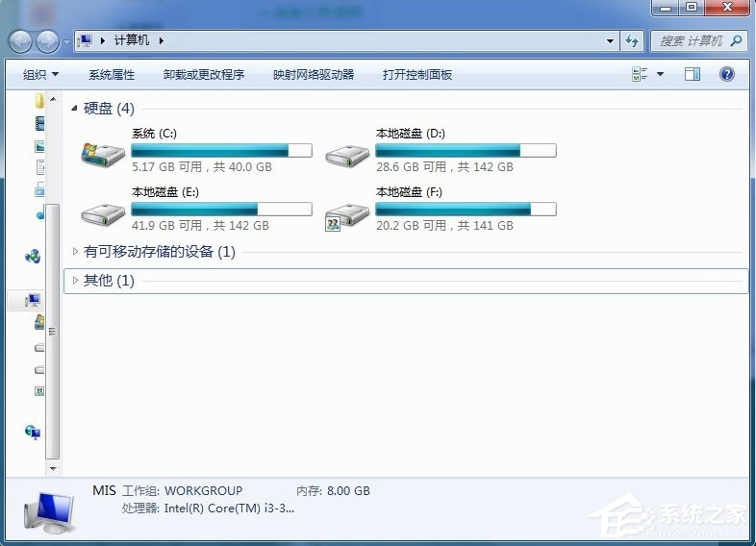Click navigation pane scrollbar up arrow
The width and height of the screenshot is (756, 546).
tap(53, 99)
